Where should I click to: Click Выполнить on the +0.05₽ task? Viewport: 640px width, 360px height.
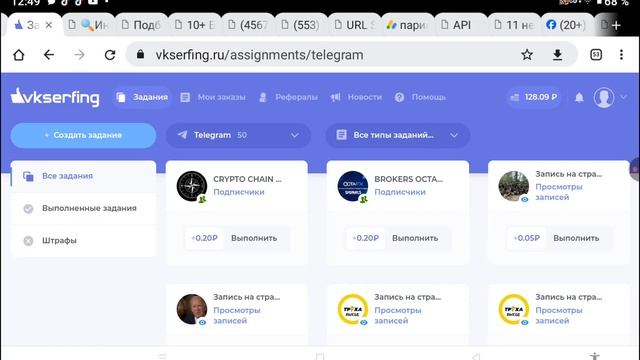[576, 238]
